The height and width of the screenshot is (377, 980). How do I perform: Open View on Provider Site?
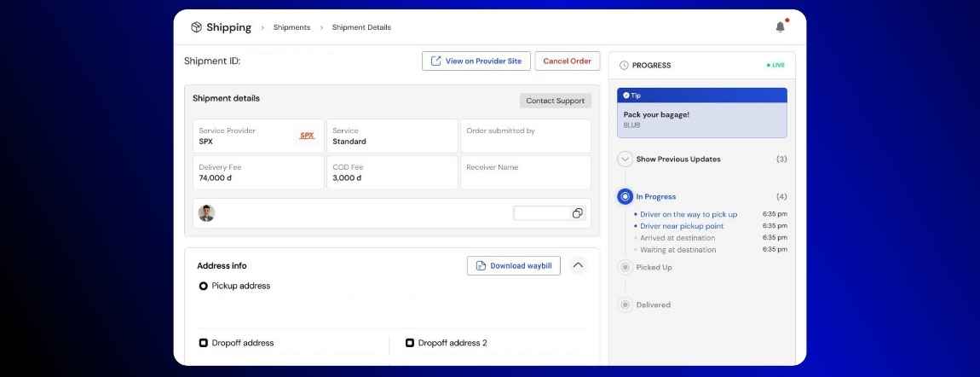pyautogui.click(x=476, y=61)
